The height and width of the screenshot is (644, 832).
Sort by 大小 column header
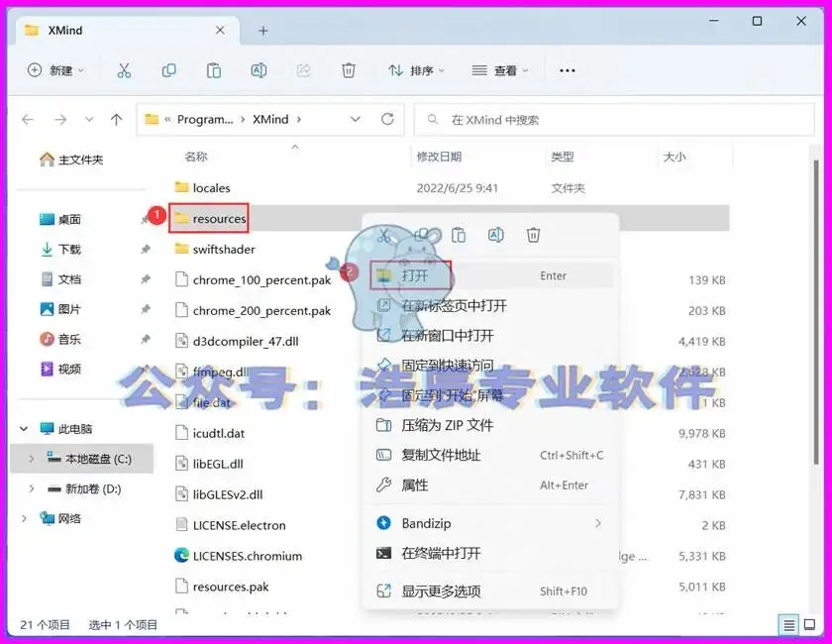point(675,157)
